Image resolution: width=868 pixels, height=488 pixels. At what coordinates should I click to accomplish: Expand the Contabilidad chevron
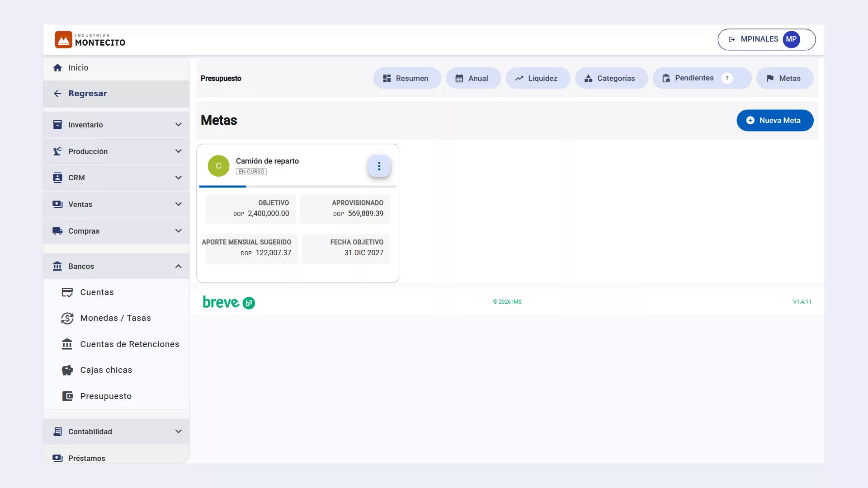point(179,432)
